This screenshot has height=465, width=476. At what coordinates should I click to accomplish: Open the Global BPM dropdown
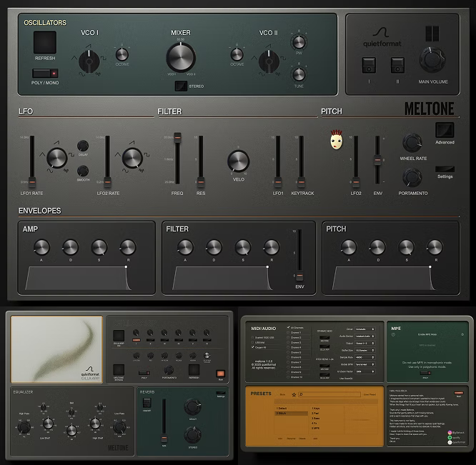click(365, 364)
